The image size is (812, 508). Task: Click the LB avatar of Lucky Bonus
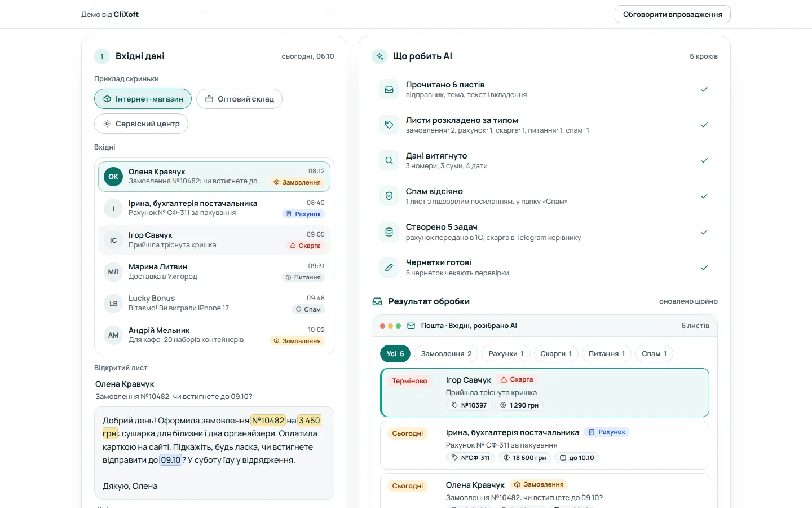[113, 303]
